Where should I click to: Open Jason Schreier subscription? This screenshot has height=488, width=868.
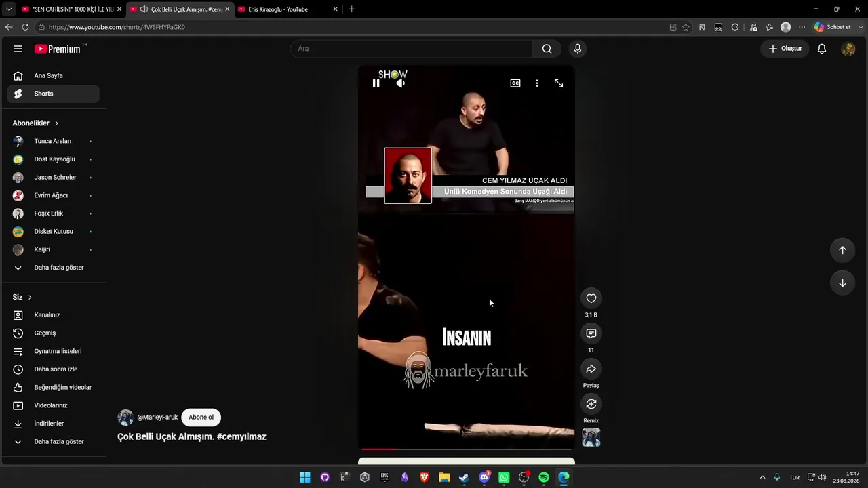[x=54, y=178]
